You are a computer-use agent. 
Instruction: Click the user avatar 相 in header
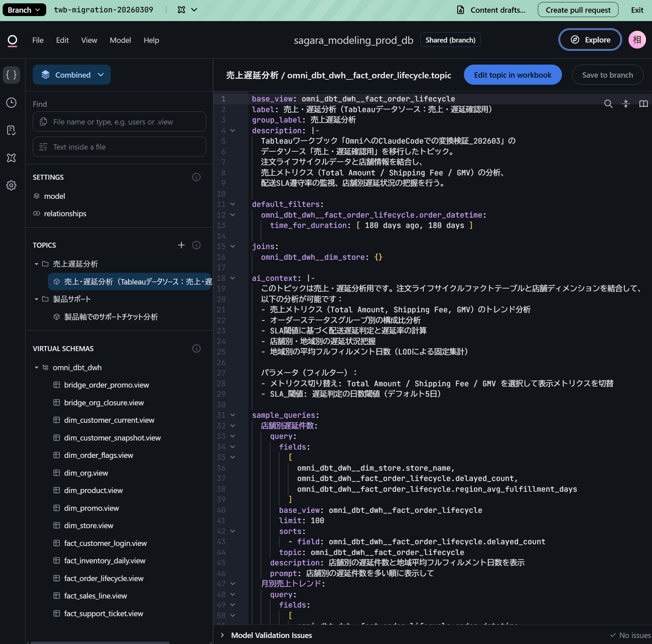637,40
